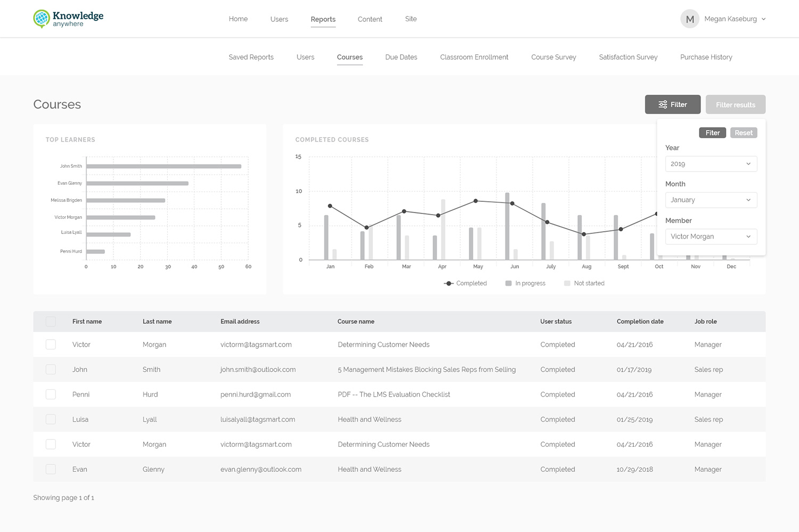799x532 pixels.
Task: Click Reset in the filter panel
Action: 743,133
